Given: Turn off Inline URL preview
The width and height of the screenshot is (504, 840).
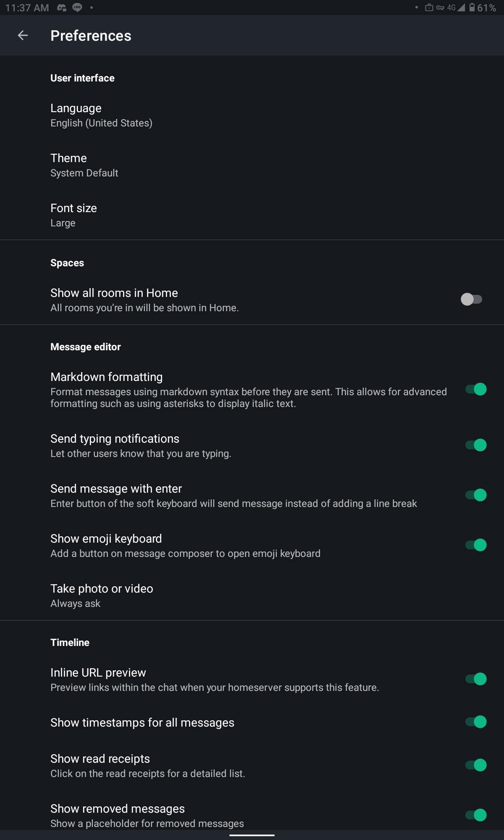Looking at the screenshot, I should [476, 679].
